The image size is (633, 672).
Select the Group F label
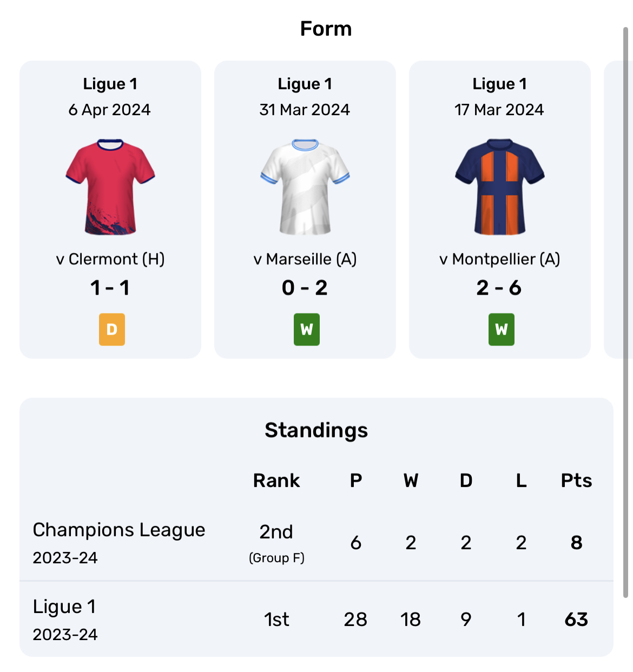pos(276,557)
